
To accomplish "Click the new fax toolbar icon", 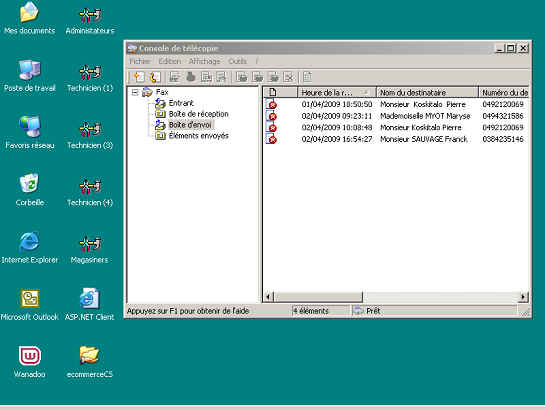I will pos(139,77).
